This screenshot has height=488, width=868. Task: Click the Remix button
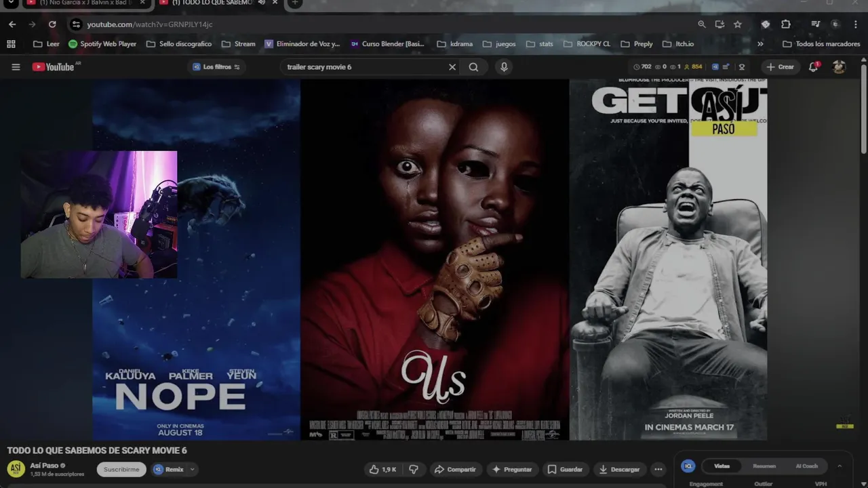168,469
